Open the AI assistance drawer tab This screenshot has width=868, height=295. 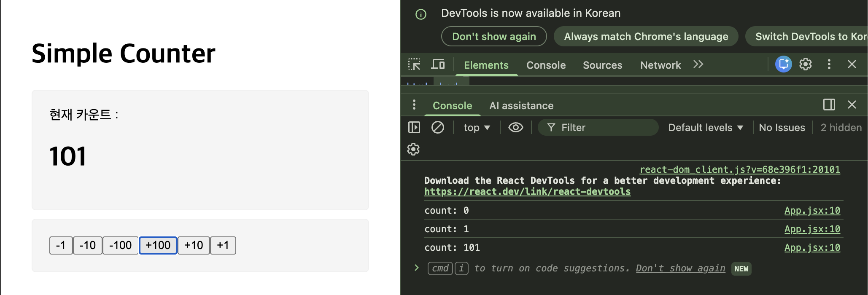pos(521,106)
